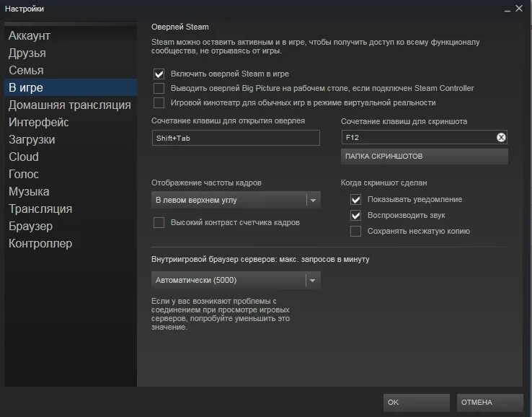
Task: Open the Семья settings section
Action: [x=71, y=70]
